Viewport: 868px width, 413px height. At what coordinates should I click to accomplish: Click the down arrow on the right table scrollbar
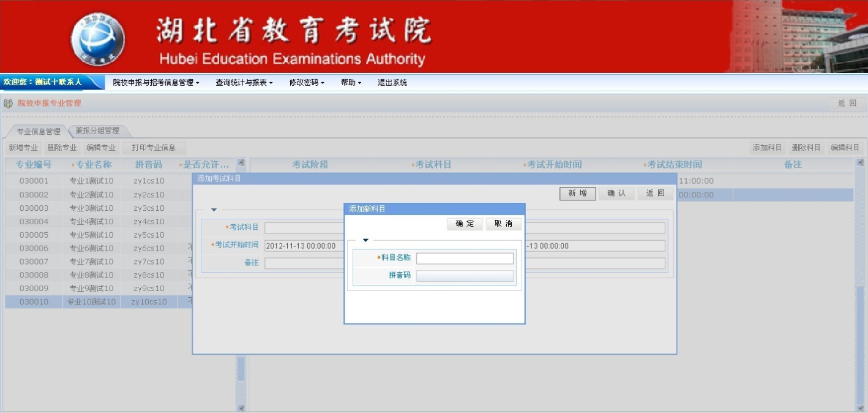pos(860,407)
